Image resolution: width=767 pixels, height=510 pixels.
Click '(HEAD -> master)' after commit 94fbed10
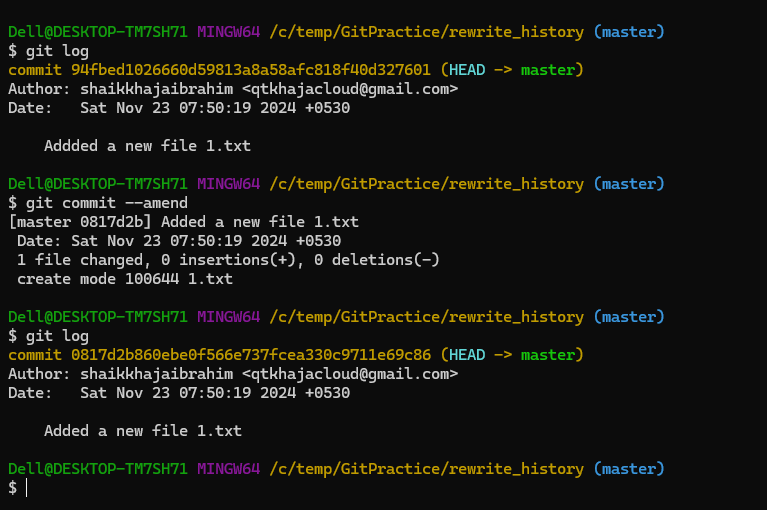512,70
